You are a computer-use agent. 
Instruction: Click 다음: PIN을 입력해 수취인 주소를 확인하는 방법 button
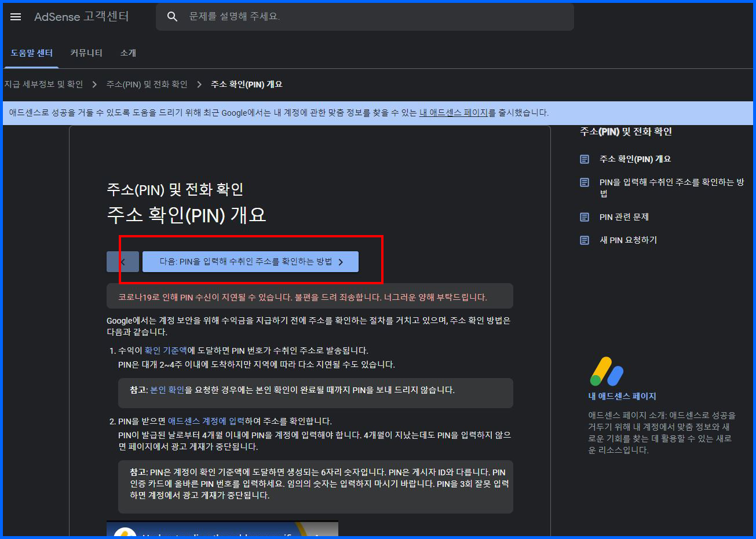250,262
